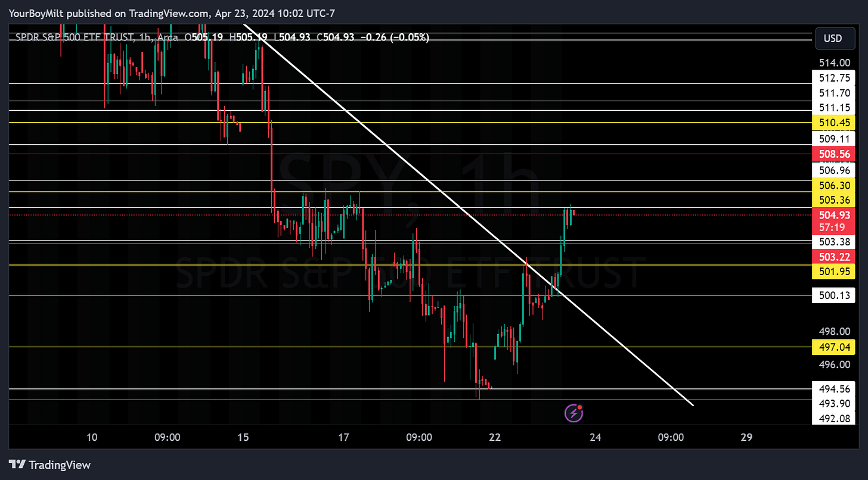Click the 494.56 price label
The height and width of the screenshot is (480, 868).
[833, 389]
